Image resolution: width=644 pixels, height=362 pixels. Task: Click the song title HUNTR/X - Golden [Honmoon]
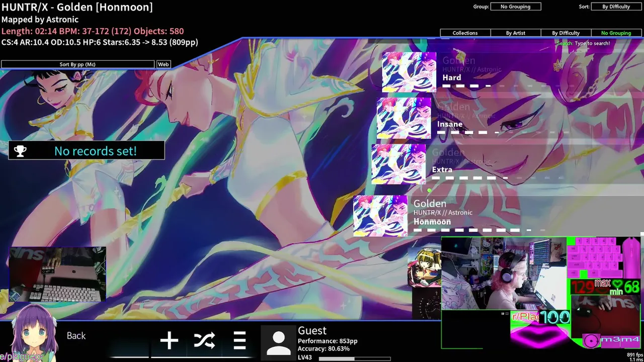(x=77, y=7)
